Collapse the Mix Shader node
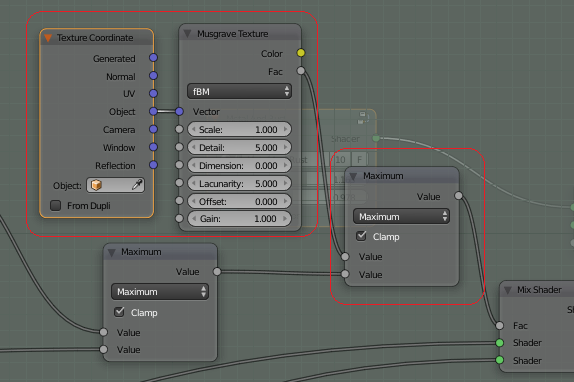Screen dimensions: 574x382 click(x=507, y=290)
